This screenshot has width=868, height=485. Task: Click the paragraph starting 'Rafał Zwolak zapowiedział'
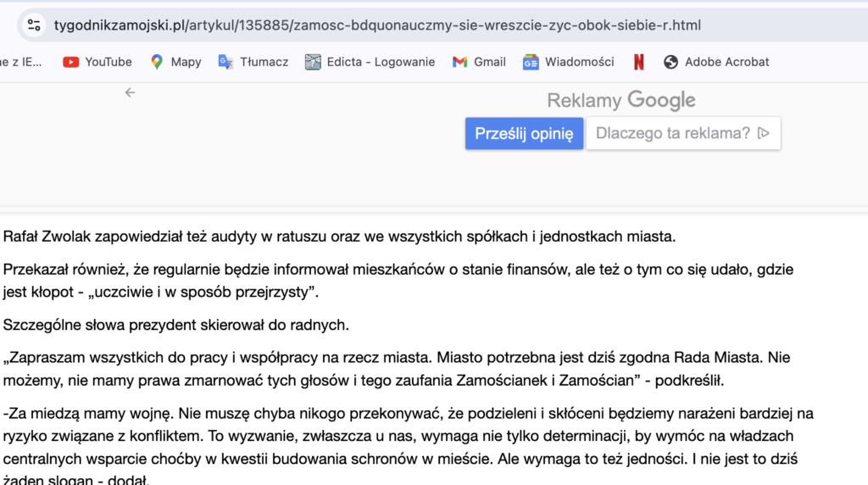339,237
